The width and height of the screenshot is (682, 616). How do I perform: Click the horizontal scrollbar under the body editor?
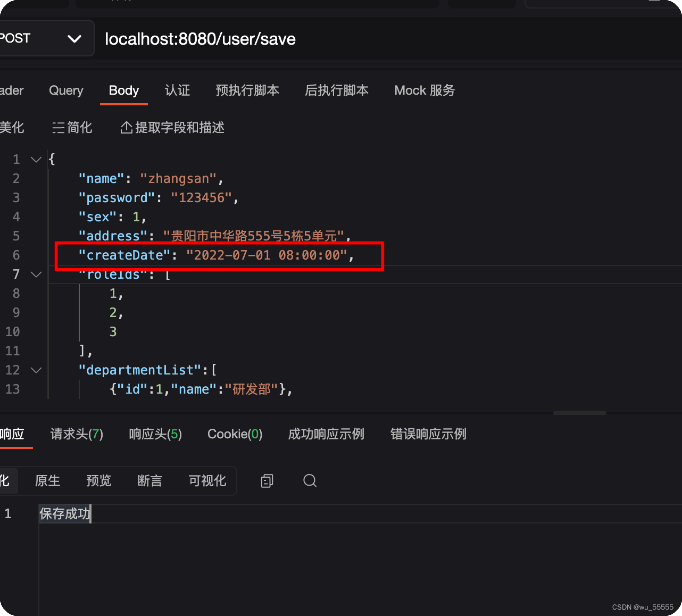(x=580, y=413)
